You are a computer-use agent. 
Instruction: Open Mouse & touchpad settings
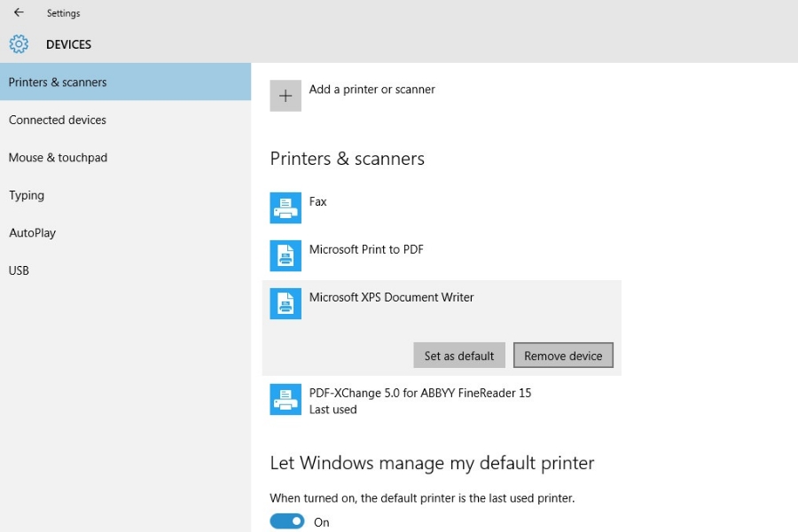point(58,158)
